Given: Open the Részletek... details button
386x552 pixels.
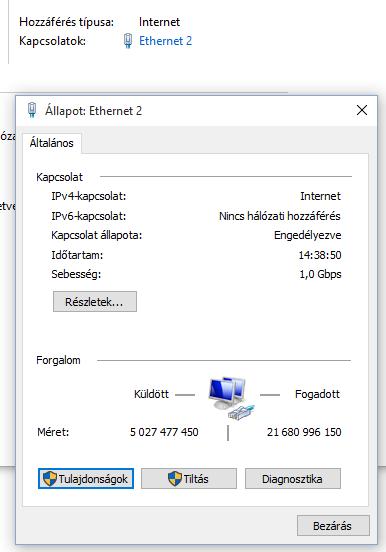Looking at the screenshot, I should click(95, 302).
